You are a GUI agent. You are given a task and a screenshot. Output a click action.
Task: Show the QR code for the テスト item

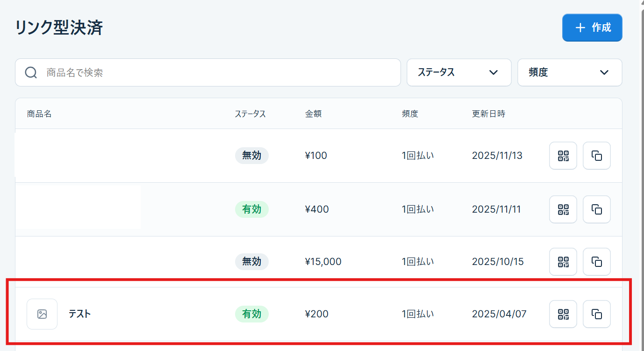(563, 314)
